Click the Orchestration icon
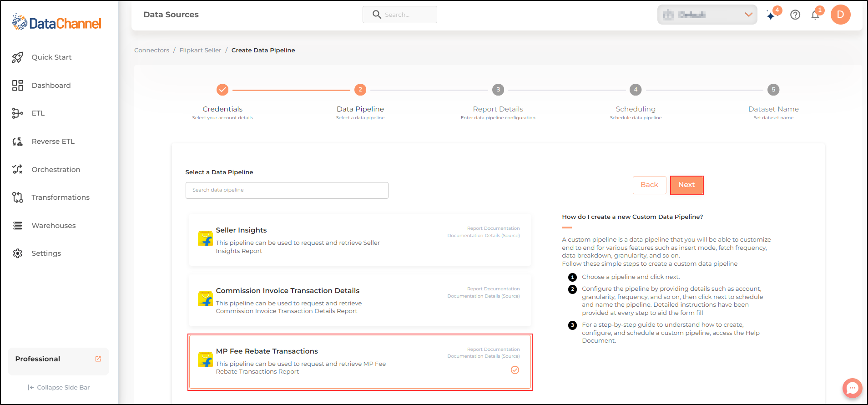 pos(18,169)
